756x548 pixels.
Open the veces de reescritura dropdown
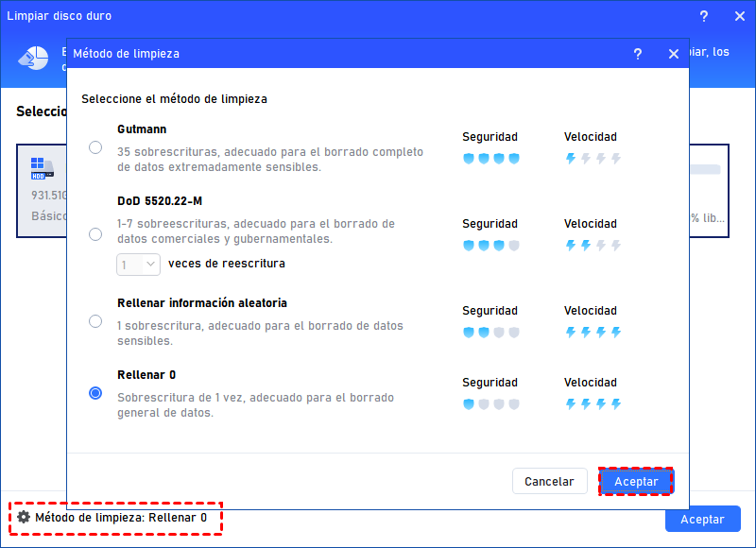pos(138,265)
